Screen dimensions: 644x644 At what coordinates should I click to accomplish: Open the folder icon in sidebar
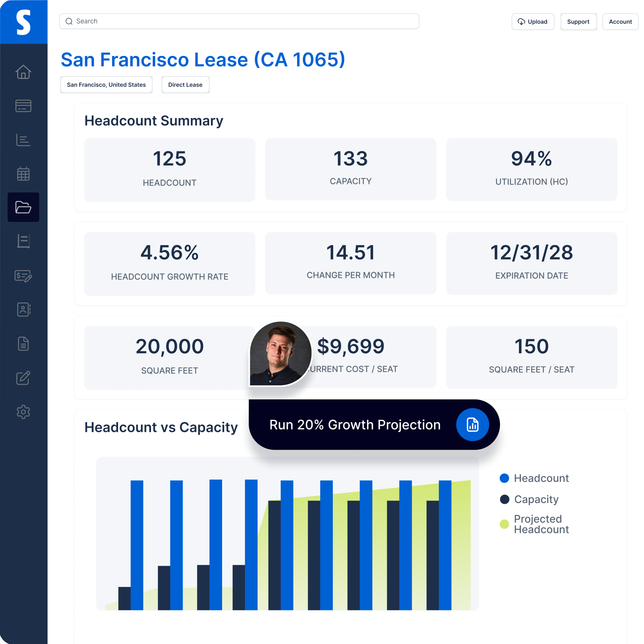(23, 207)
